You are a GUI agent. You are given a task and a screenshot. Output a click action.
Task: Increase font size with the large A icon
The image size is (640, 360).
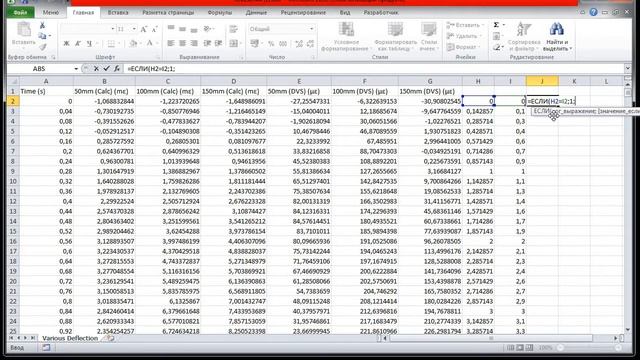[144, 29]
